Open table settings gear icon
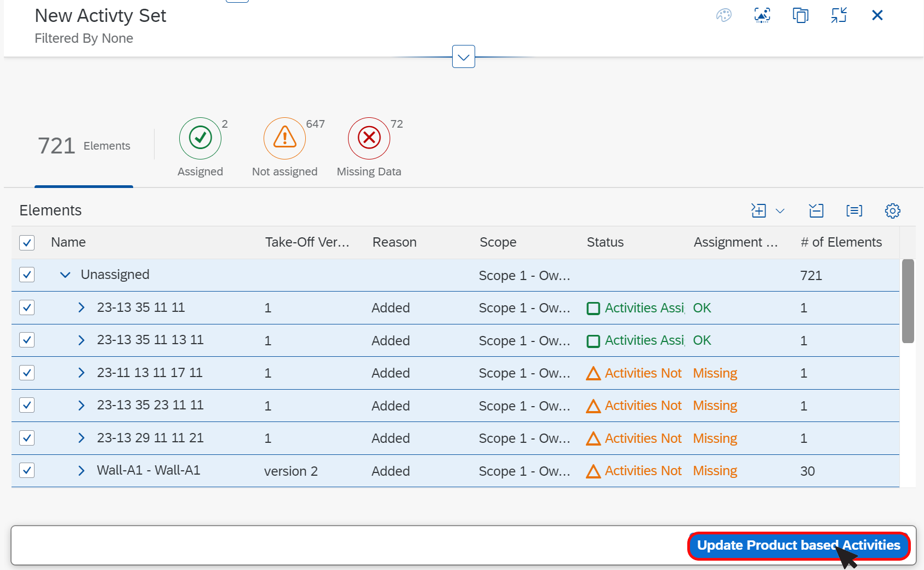This screenshot has width=924, height=570. point(893,210)
